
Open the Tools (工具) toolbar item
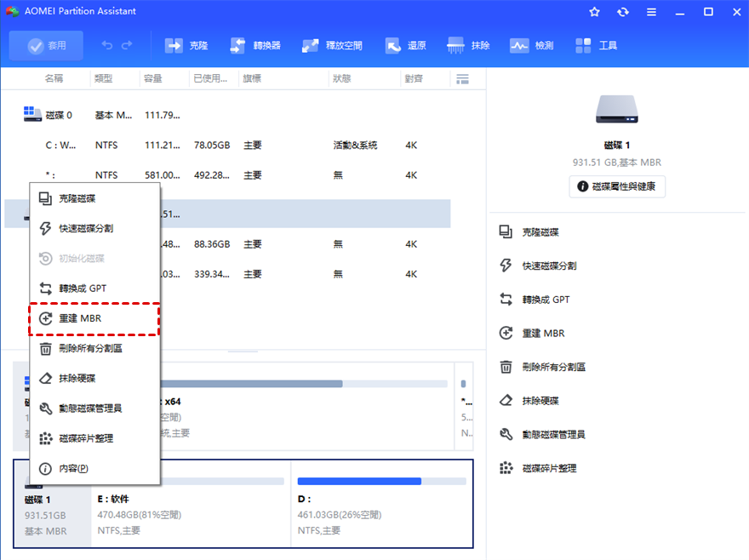596,45
